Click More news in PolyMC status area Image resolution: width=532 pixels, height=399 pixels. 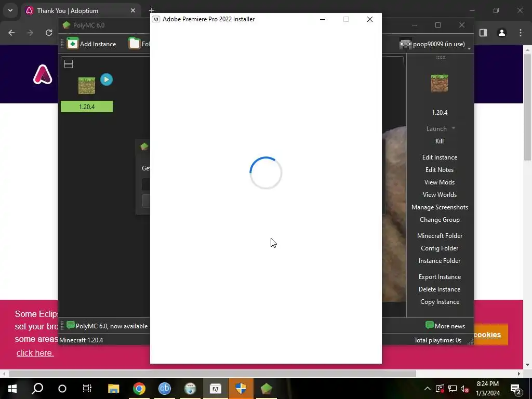pyautogui.click(x=445, y=326)
